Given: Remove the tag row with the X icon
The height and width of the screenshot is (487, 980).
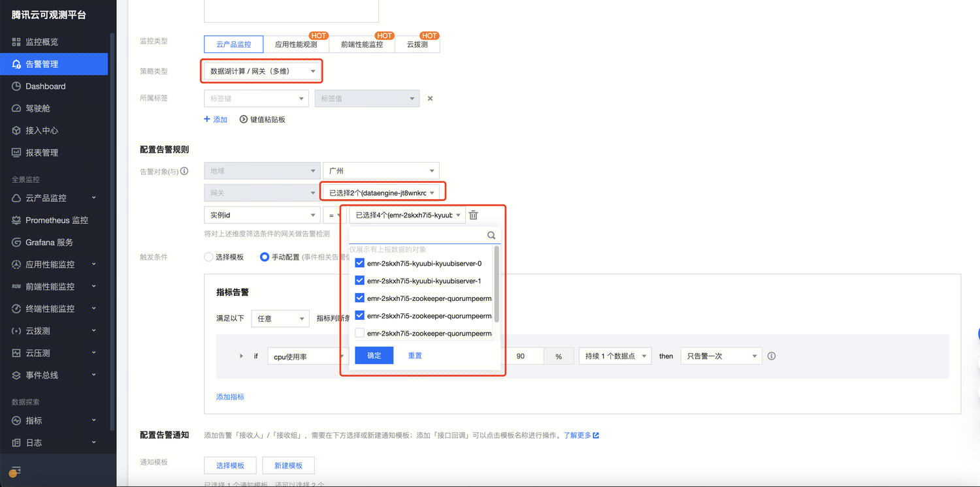Looking at the screenshot, I should click(430, 99).
